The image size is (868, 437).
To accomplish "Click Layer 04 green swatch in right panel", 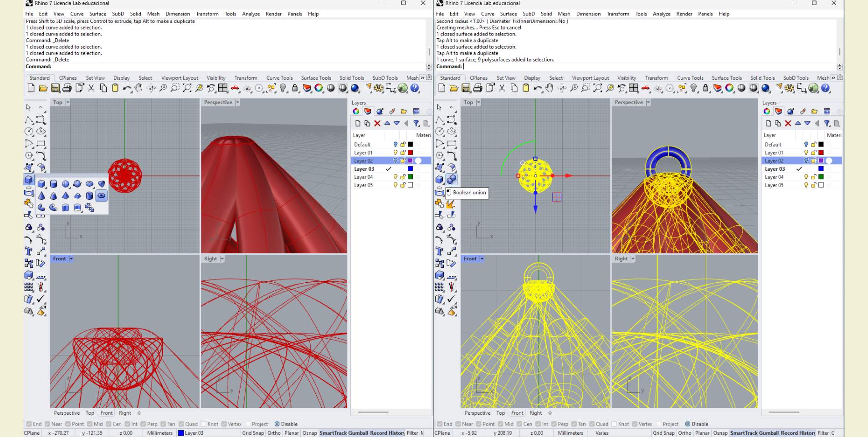I will pyautogui.click(x=821, y=177).
